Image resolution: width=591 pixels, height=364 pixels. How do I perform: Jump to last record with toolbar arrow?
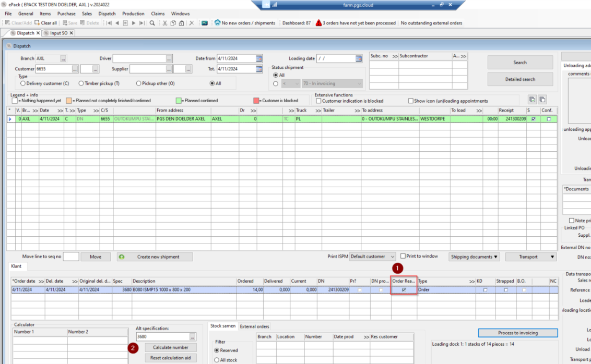pyautogui.click(x=141, y=23)
